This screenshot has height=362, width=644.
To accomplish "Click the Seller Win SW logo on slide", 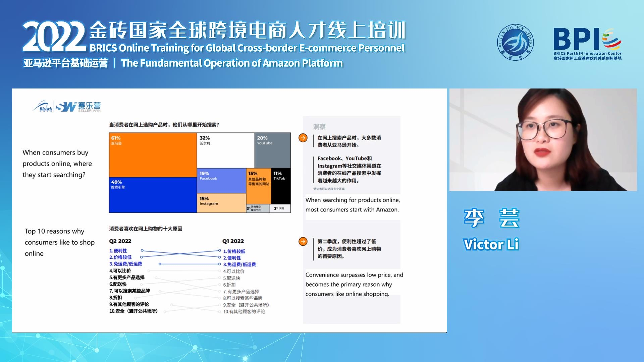I will [78, 106].
